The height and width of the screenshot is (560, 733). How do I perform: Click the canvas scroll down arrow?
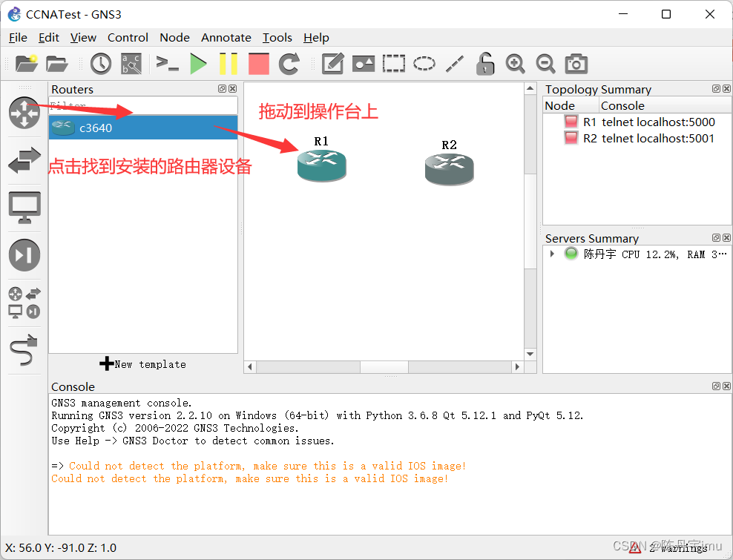(x=530, y=354)
